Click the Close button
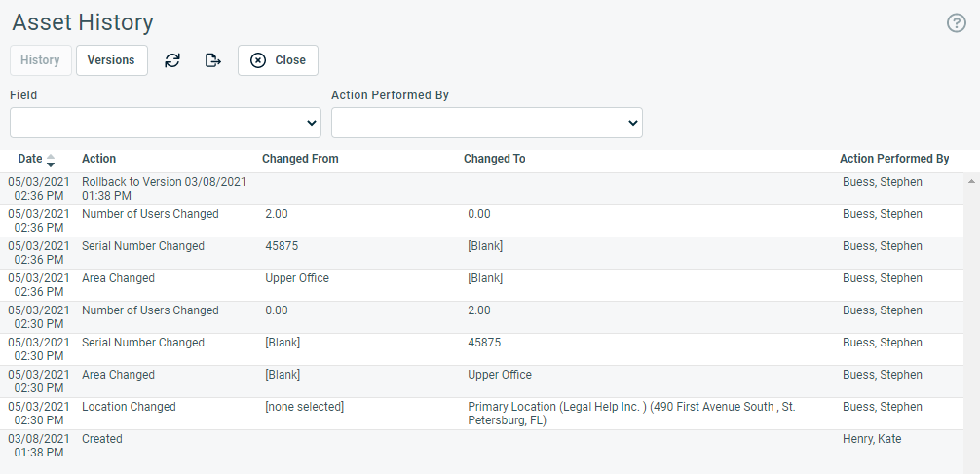The height and width of the screenshot is (474, 980). [279, 60]
